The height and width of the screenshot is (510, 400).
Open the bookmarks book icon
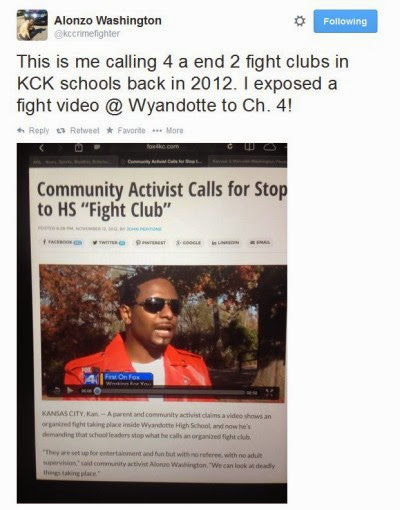point(250,147)
